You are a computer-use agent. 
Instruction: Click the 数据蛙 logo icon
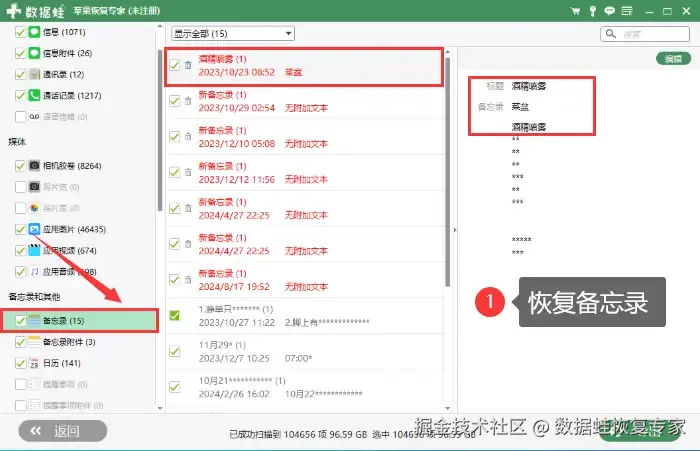point(13,11)
